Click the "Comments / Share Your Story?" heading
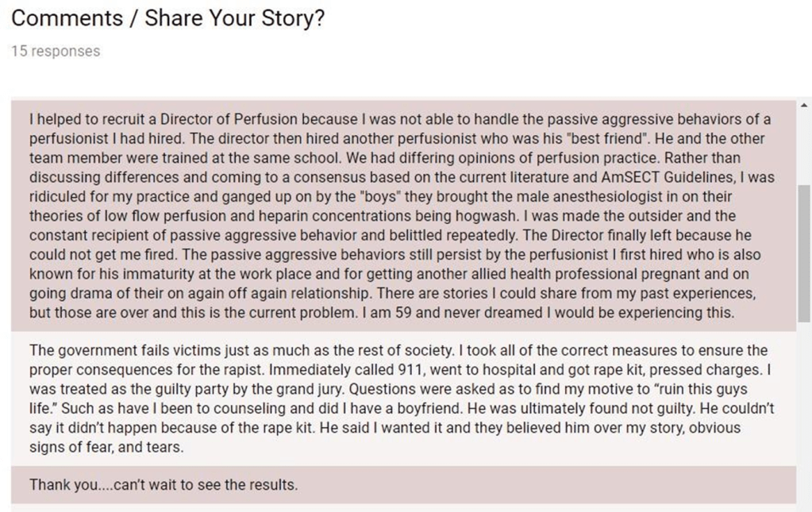The width and height of the screenshot is (812, 512). [x=167, y=19]
